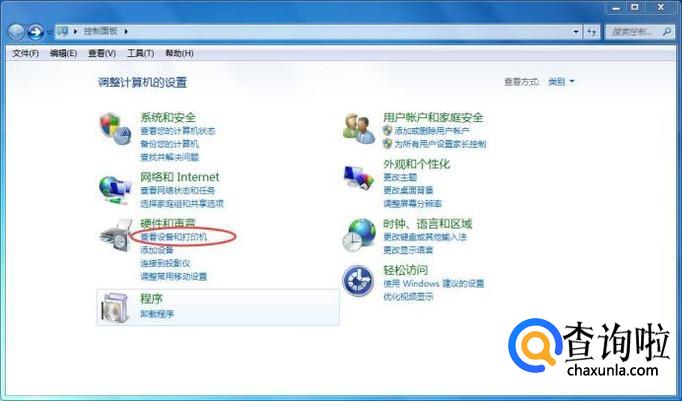This screenshot has height=401, width=682.
Task: Refresh the address bar location
Action: tap(592, 32)
